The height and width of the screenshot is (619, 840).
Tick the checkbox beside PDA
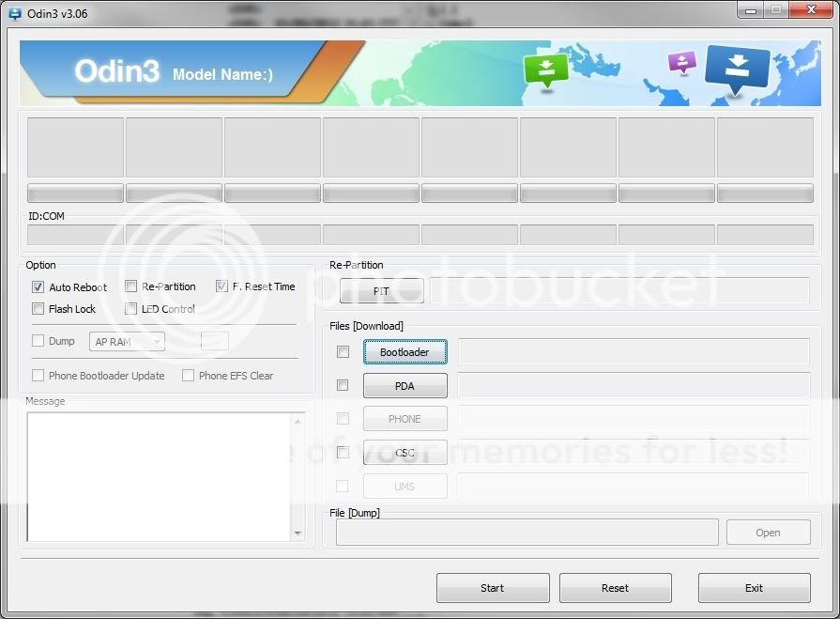point(344,385)
